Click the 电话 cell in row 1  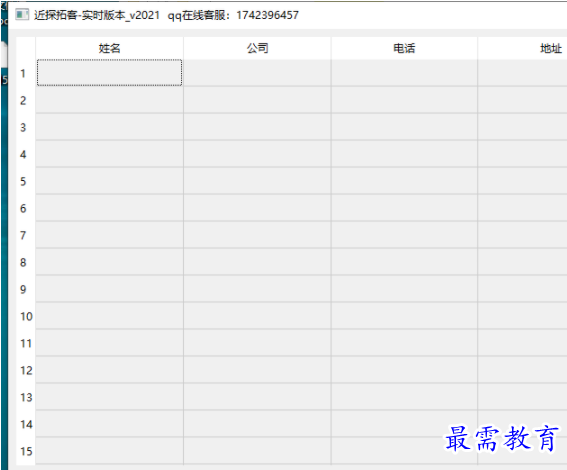pyautogui.click(x=404, y=73)
